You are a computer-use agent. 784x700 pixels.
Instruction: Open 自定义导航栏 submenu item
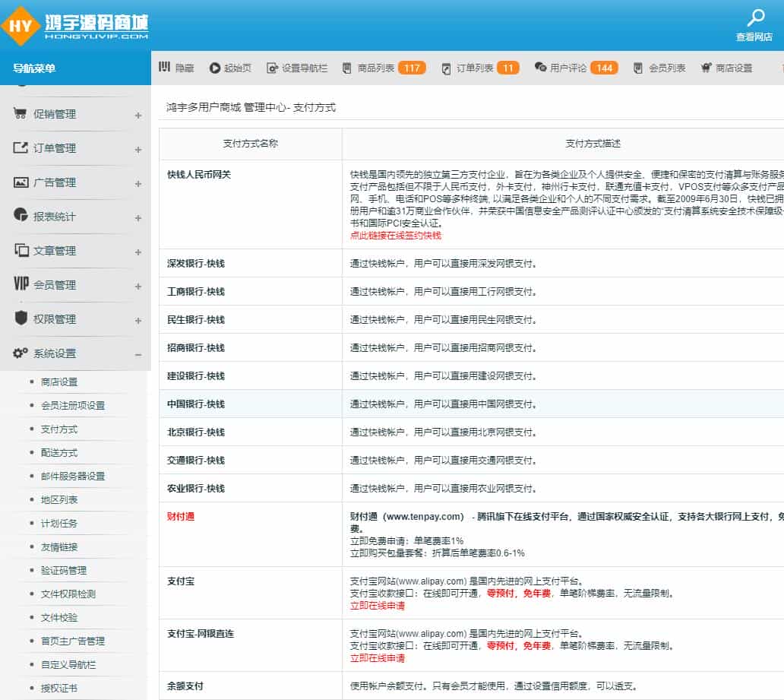coord(68,664)
